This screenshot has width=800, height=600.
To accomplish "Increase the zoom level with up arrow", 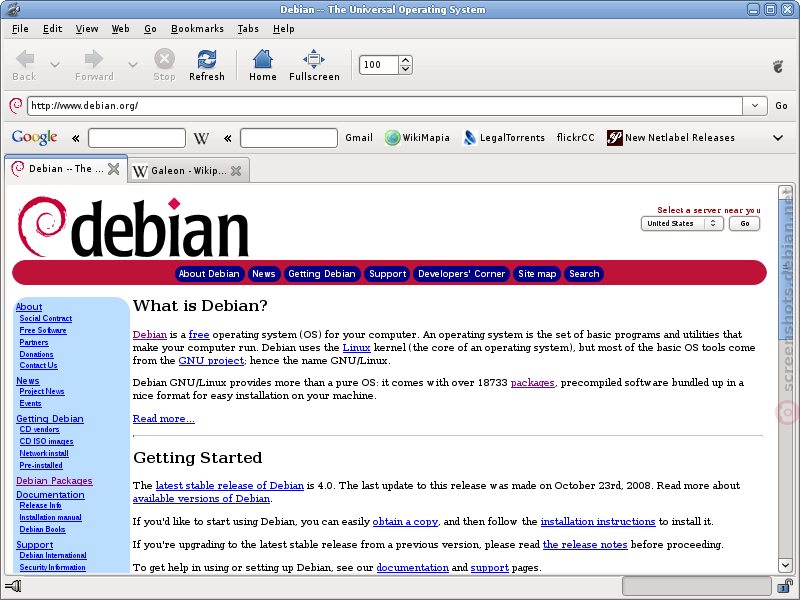I will [406, 60].
